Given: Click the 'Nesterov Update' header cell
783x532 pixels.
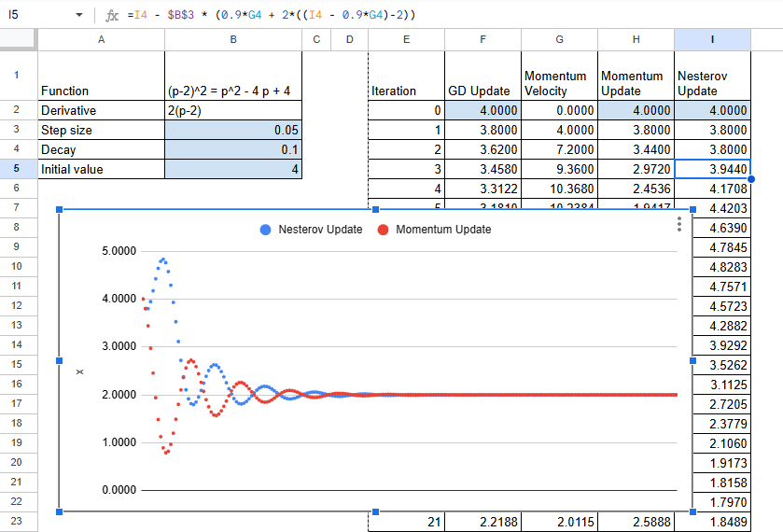Looking at the screenshot, I should click(713, 76).
